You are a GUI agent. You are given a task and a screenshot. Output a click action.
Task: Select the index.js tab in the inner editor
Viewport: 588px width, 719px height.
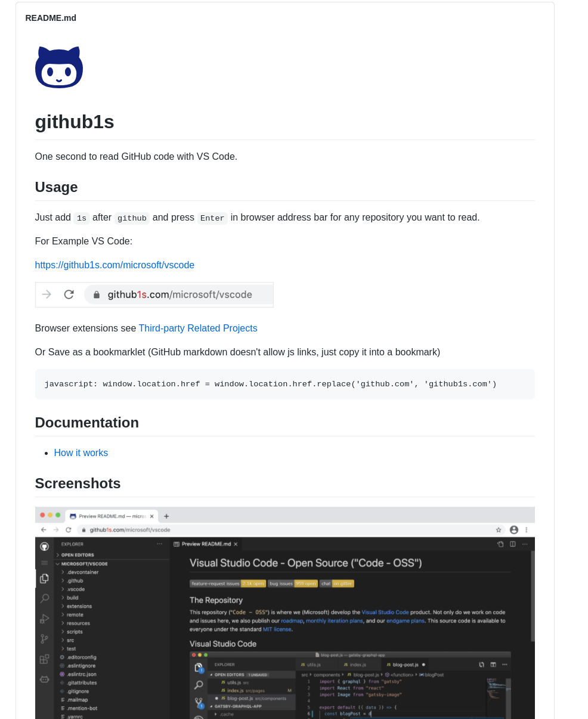click(355, 664)
